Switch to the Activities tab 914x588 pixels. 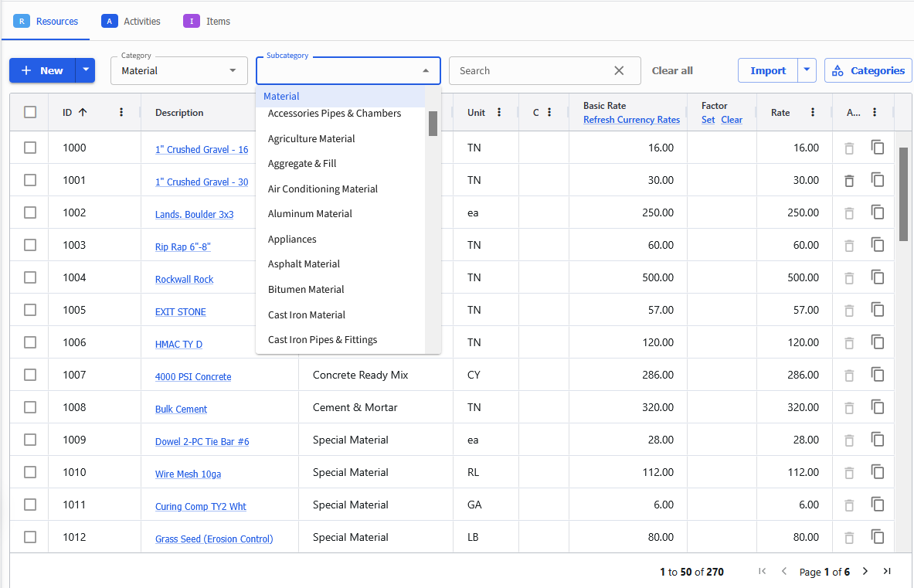(x=131, y=21)
